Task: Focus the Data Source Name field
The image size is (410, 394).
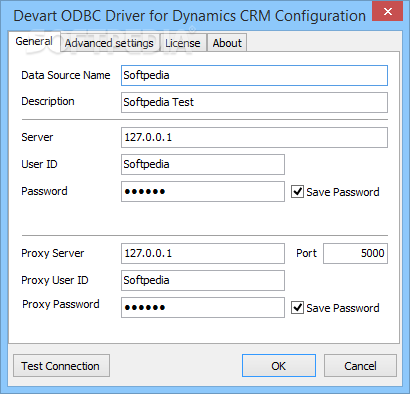Action: 254,75
